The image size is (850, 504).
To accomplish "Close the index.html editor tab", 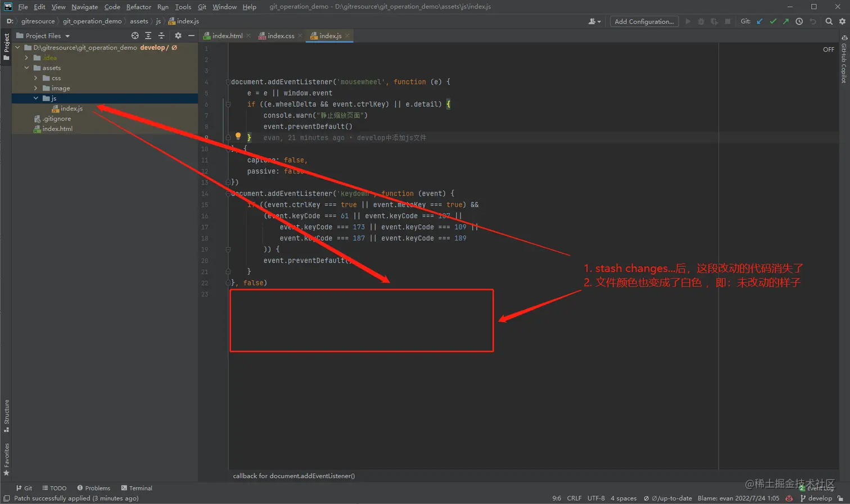I will point(248,35).
